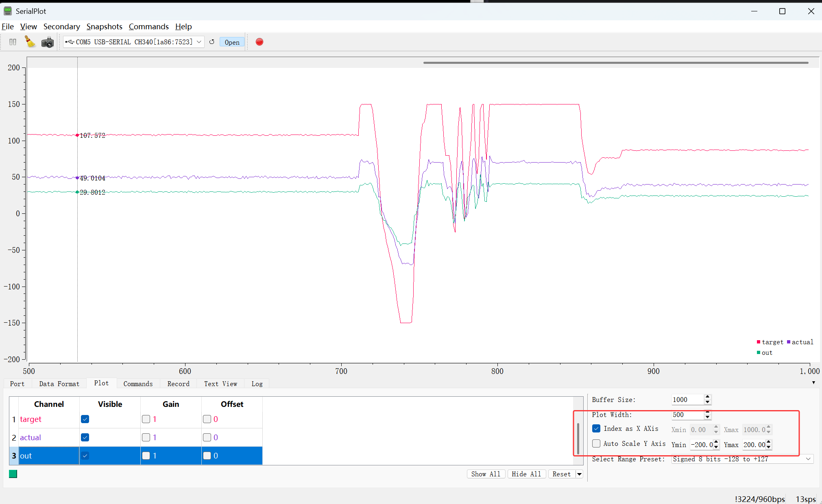
Task: Click the target legend entry in plot
Action: 770,342
